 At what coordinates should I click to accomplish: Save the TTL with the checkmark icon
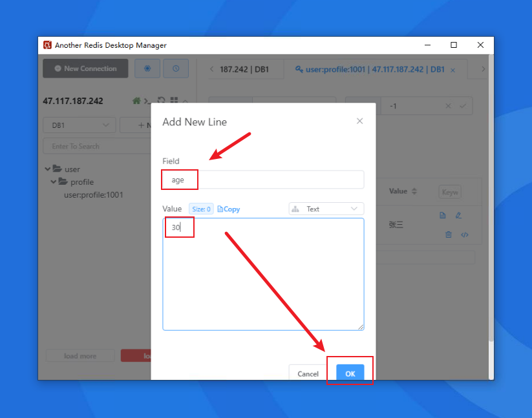(463, 106)
